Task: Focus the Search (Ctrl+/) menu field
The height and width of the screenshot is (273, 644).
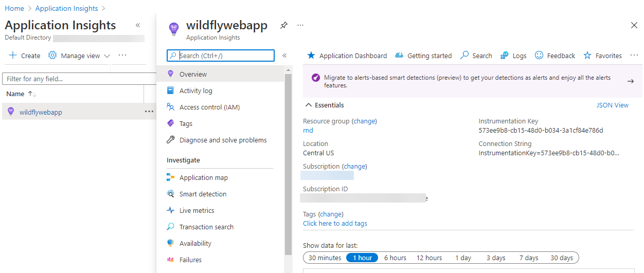Action: 221,56
